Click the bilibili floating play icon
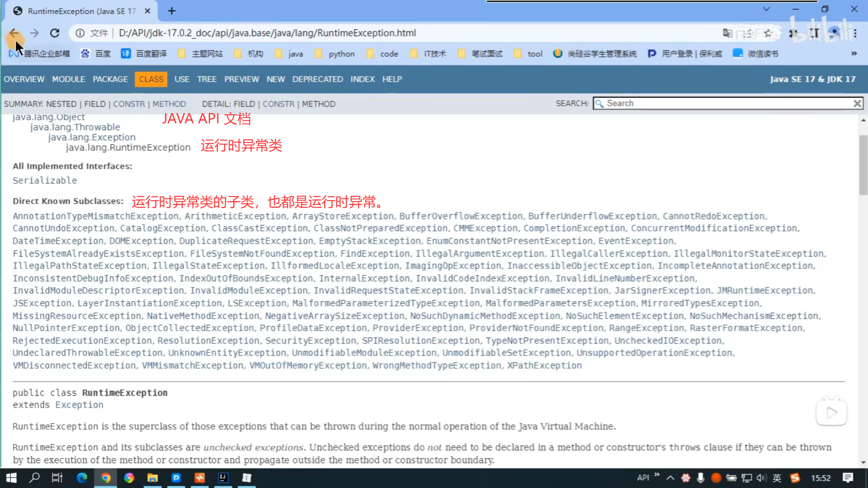This screenshot has height=488, width=868. [x=831, y=412]
